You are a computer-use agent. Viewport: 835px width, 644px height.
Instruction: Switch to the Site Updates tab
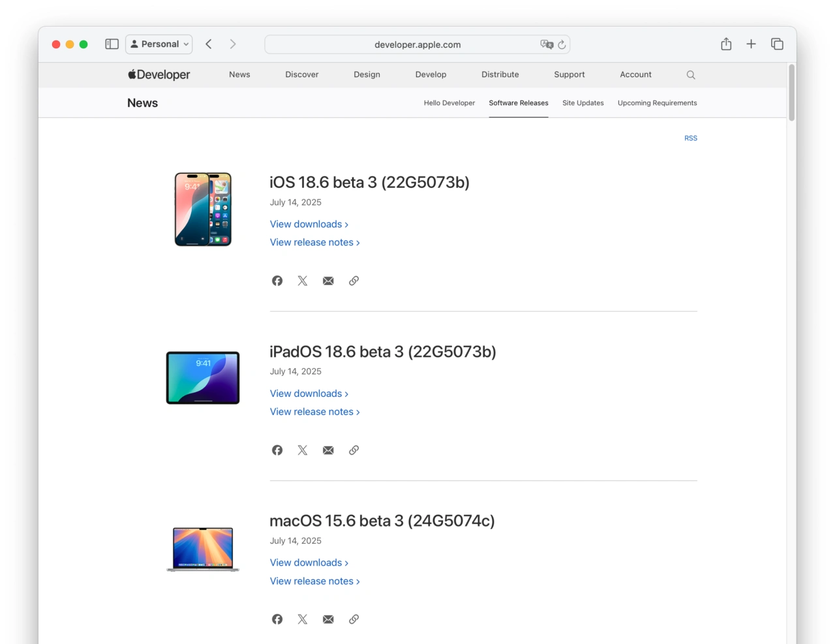(583, 102)
